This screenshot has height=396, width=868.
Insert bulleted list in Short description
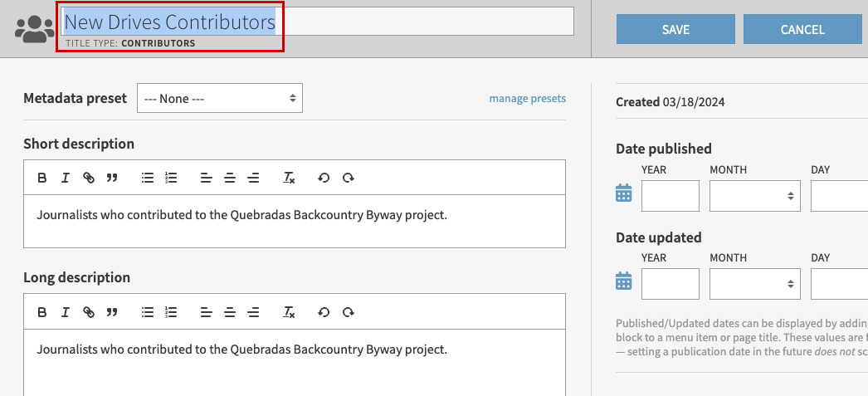pos(147,178)
